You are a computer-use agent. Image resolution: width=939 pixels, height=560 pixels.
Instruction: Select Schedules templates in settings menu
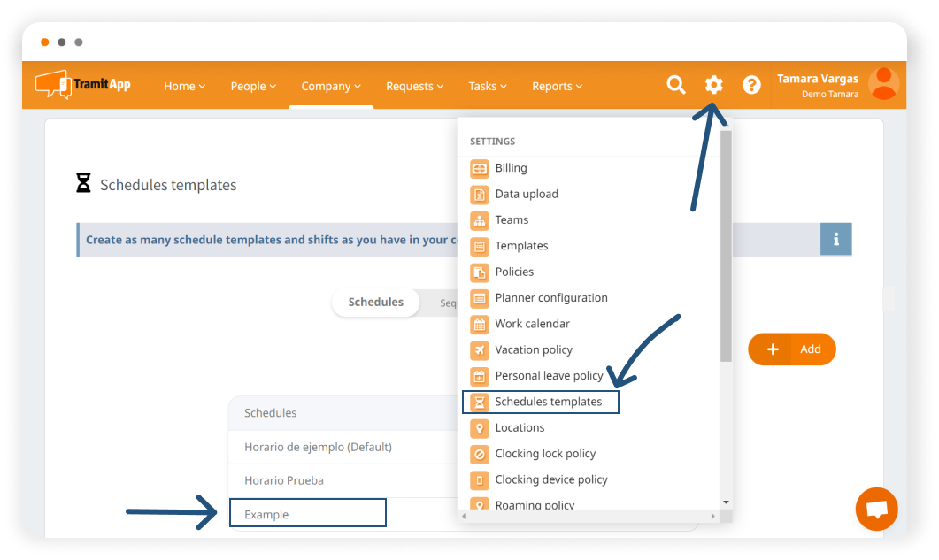pyautogui.click(x=548, y=402)
